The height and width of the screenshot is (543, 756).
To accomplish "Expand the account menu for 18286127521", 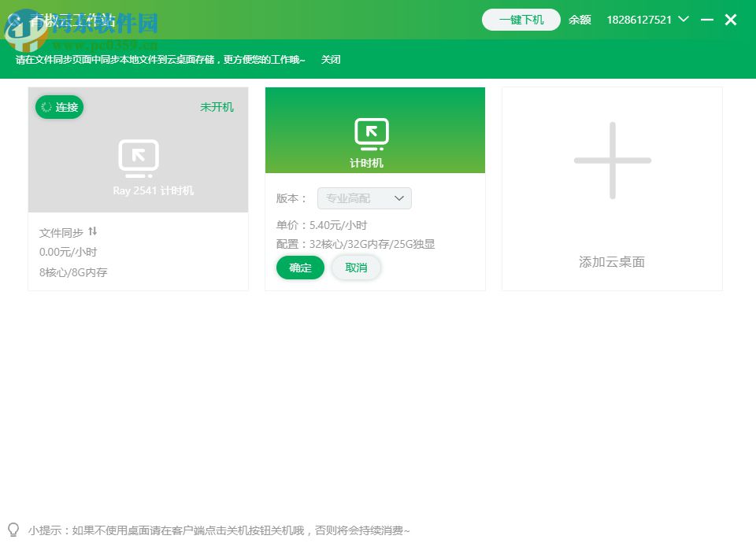I will pos(639,20).
